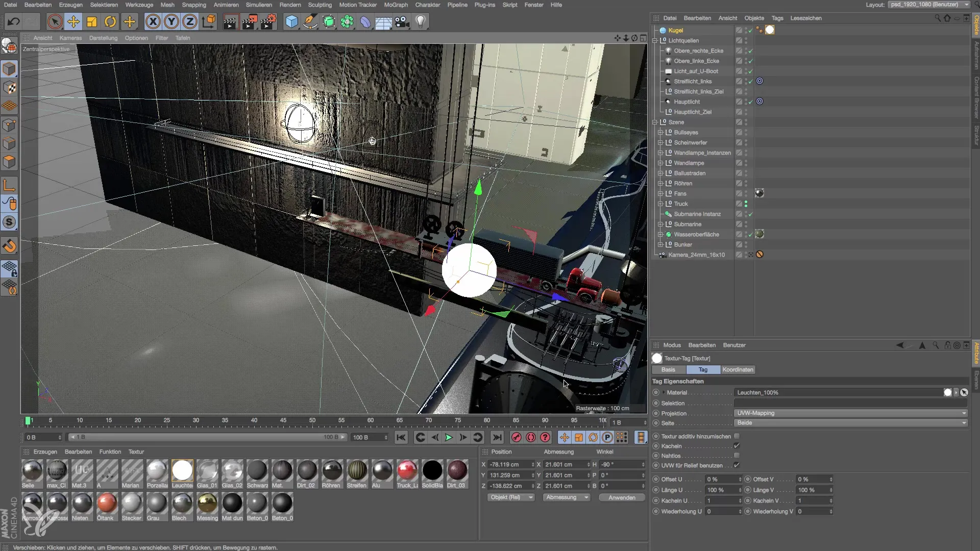980x551 pixels.
Task: Render active view clapperboard icon
Action: 230,21
